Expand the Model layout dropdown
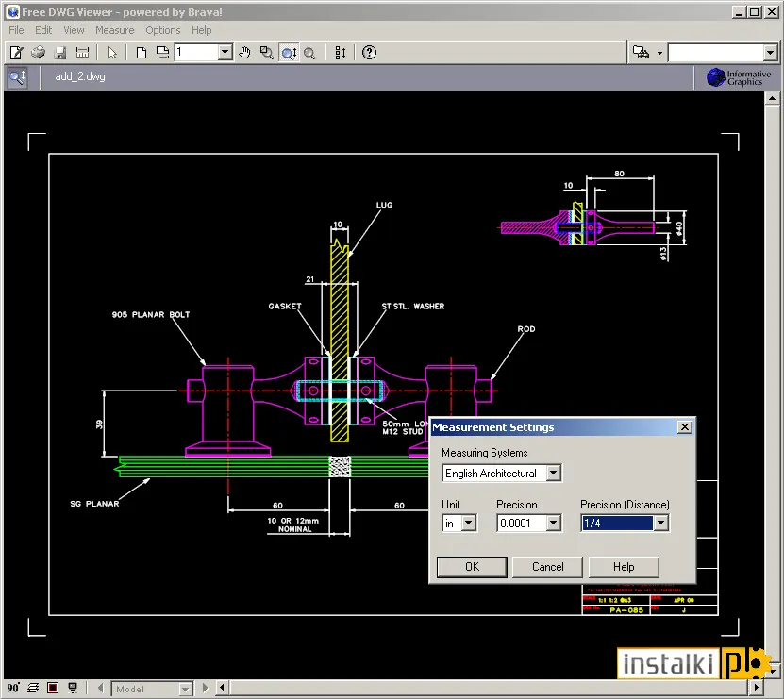Screen dimensions: 784x699 pyautogui.click(x=186, y=689)
